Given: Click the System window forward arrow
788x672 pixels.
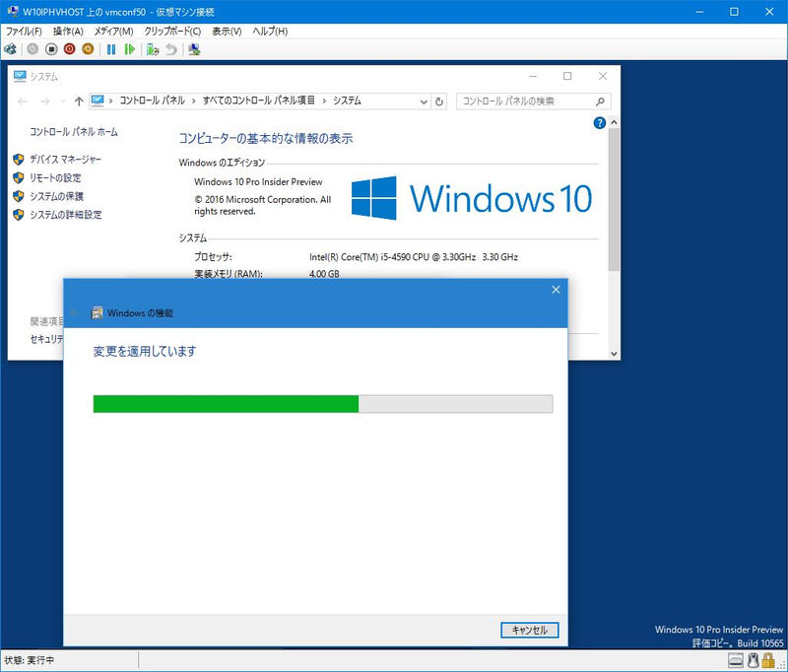Looking at the screenshot, I should 45,101.
